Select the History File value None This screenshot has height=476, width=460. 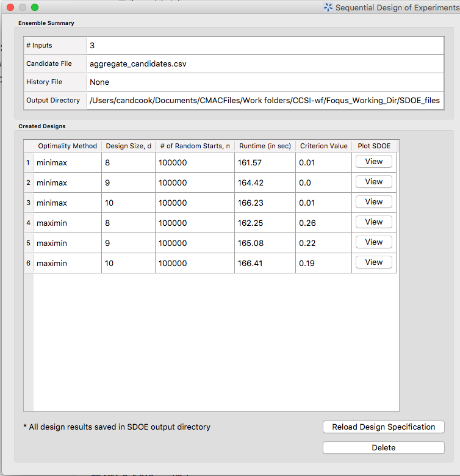(99, 82)
